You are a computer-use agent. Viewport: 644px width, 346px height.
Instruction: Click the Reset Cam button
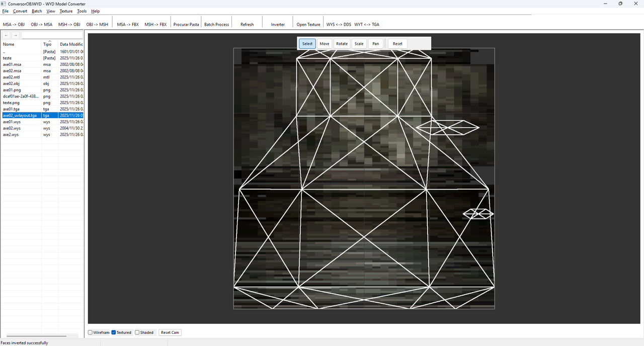coord(170,332)
